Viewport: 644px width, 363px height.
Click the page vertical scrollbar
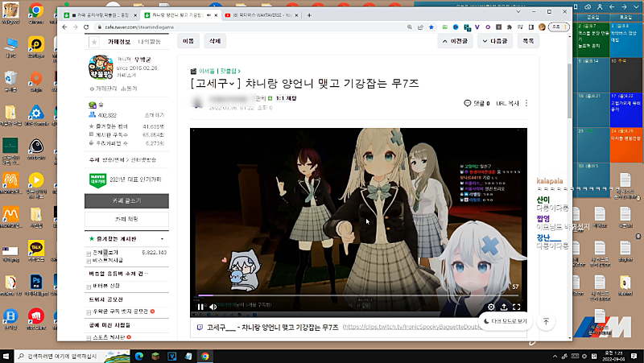(x=570, y=90)
